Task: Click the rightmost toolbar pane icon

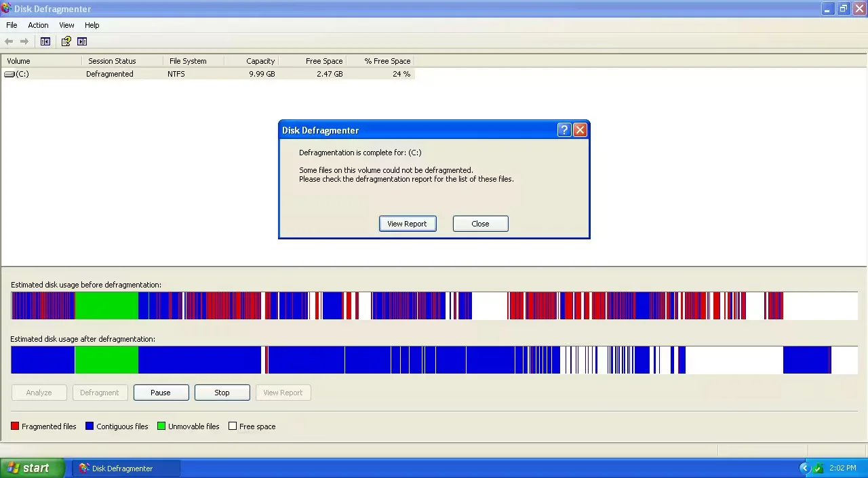Action: [82, 41]
